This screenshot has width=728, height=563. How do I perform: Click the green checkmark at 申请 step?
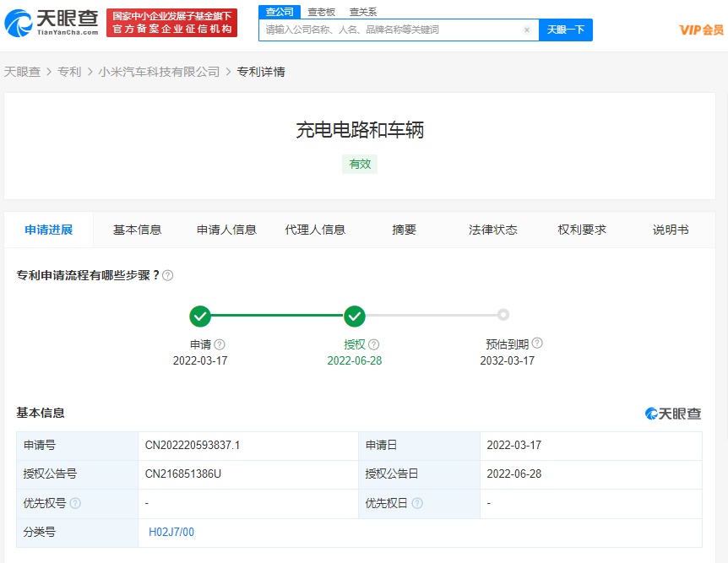(x=200, y=316)
